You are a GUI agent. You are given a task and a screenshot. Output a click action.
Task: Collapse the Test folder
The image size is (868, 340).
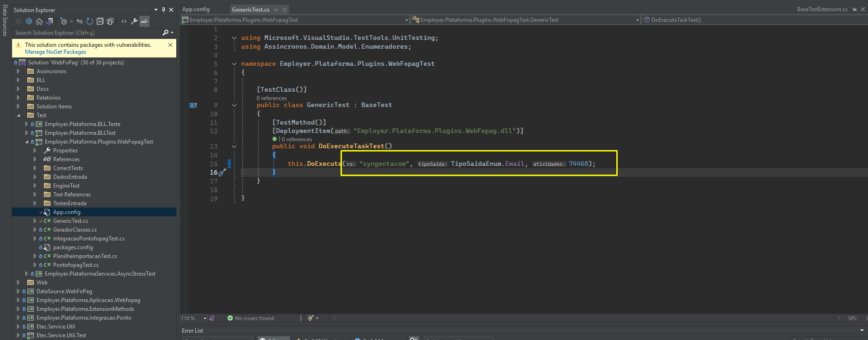[x=18, y=115]
